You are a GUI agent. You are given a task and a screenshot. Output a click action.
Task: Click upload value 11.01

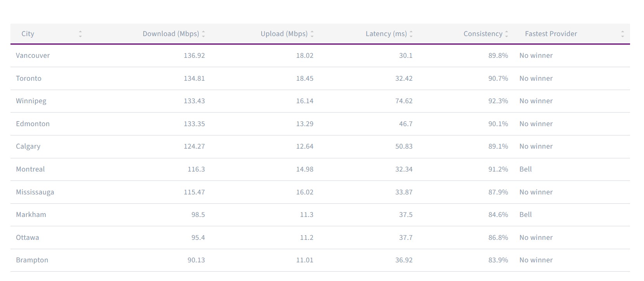pyautogui.click(x=305, y=260)
